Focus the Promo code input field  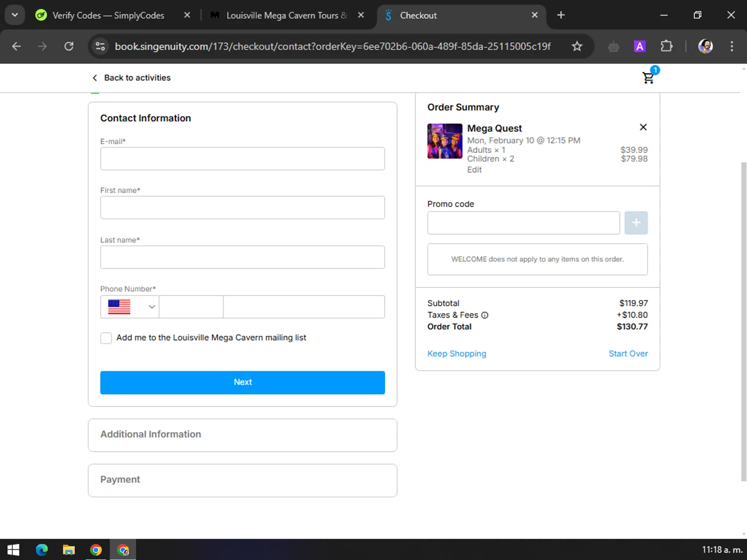point(523,223)
